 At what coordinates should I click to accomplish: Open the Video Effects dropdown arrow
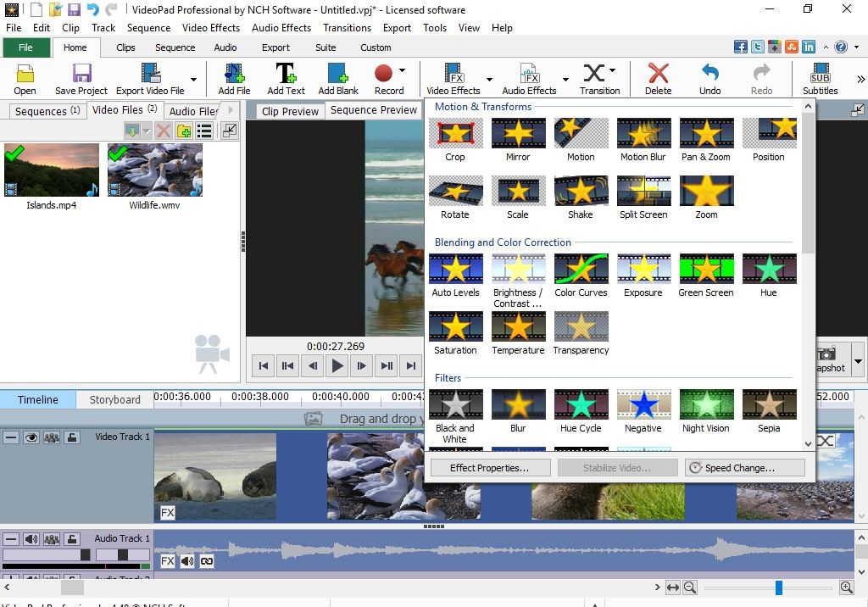coord(489,80)
